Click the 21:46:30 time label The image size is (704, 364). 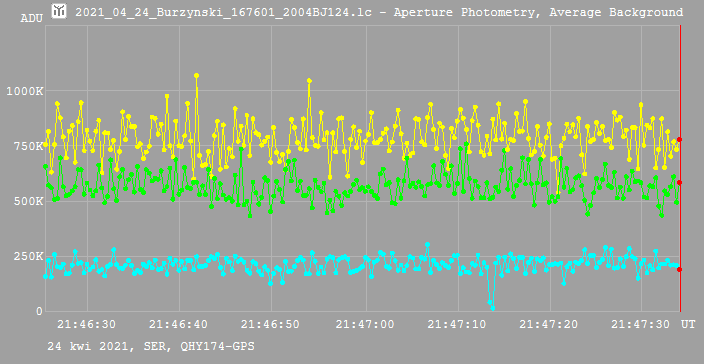point(87,324)
